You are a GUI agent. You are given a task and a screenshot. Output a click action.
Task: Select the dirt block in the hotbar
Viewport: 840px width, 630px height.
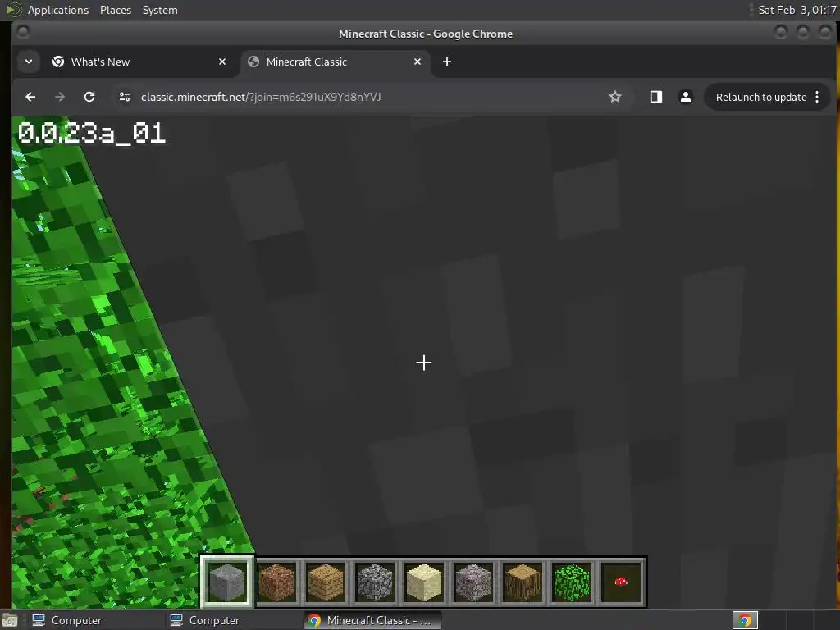pyautogui.click(x=276, y=582)
